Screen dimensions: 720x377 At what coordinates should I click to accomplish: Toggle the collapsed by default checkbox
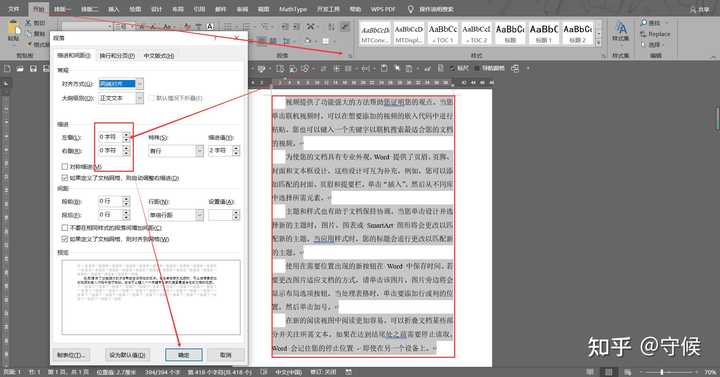tap(152, 98)
